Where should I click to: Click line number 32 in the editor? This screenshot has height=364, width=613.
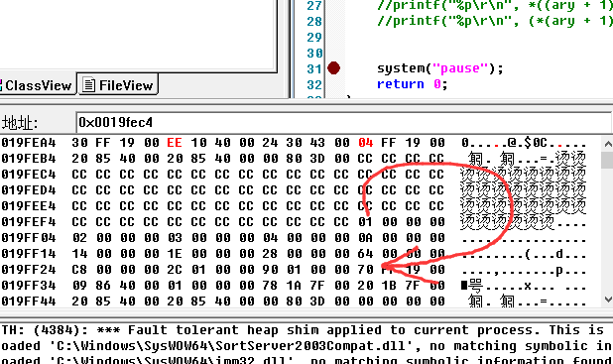pos(314,84)
